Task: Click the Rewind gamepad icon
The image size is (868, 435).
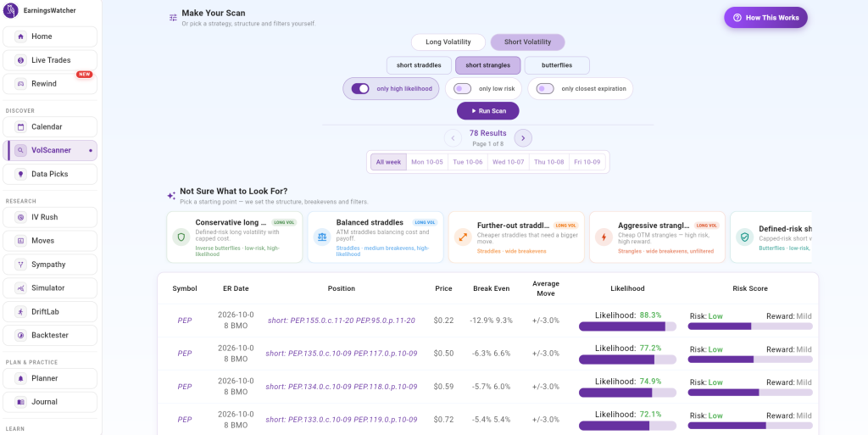Action: coord(20,84)
